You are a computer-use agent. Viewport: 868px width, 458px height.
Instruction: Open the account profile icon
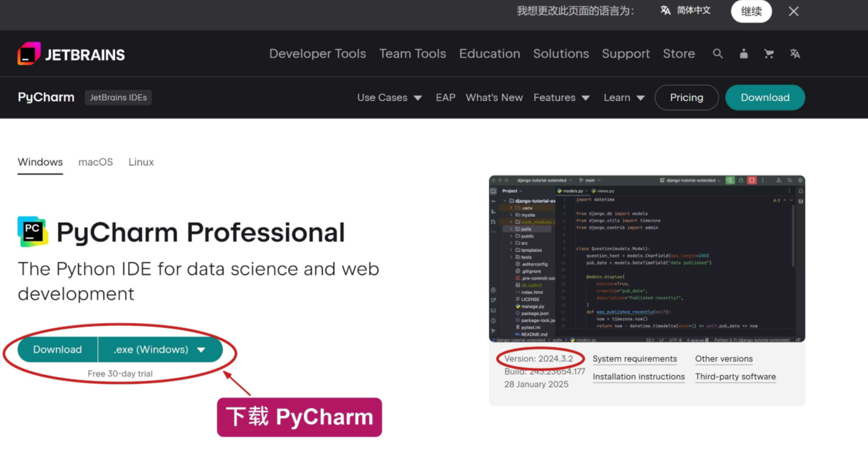(743, 54)
